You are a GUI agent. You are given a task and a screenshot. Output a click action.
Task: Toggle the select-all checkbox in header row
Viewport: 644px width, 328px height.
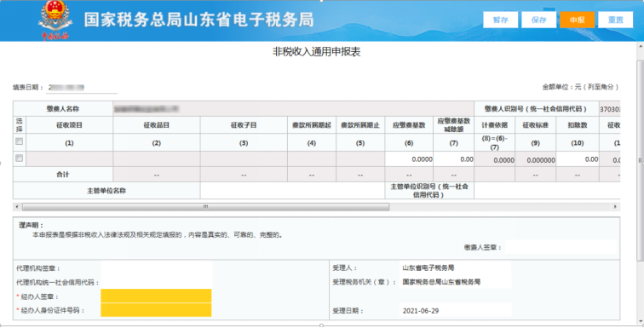coord(19,141)
